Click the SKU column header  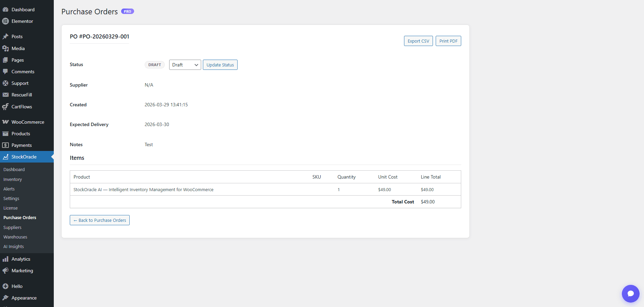point(317,177)
